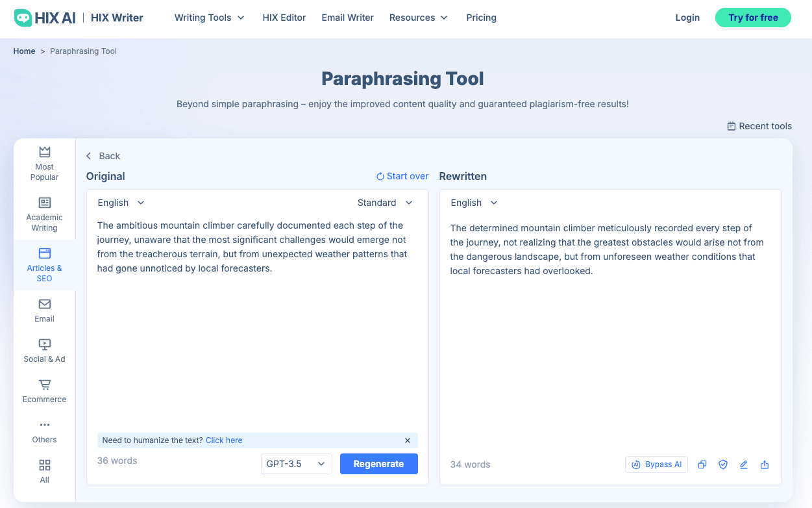This screenshot has width=812, height=508.
Task: Change Rewritten output language via English dropdown
Action: coord(474,202)
